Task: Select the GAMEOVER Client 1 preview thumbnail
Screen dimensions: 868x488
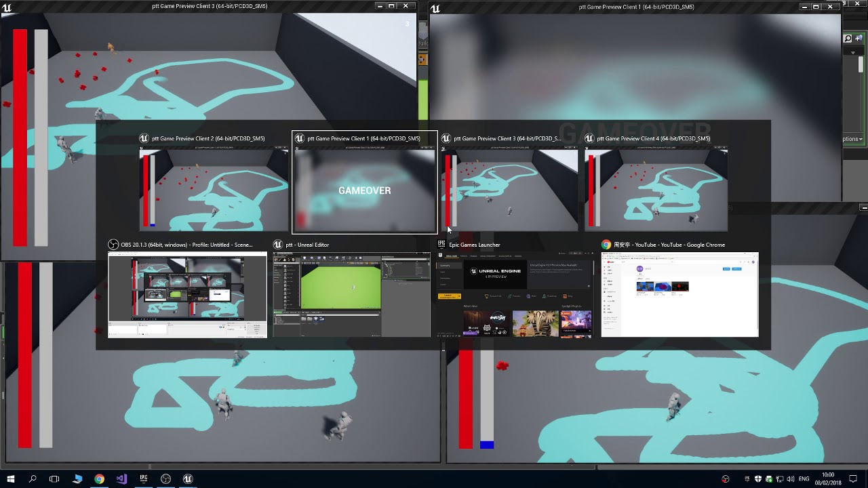Action: tap(364, 190)
